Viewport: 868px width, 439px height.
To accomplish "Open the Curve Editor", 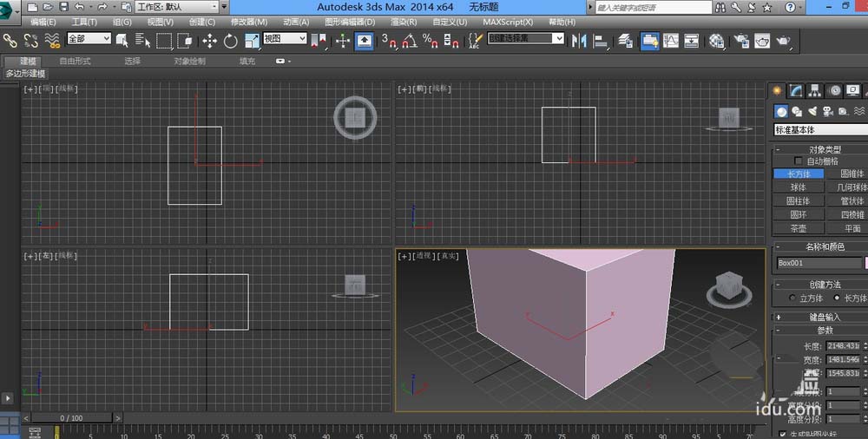I will [671, 40].
